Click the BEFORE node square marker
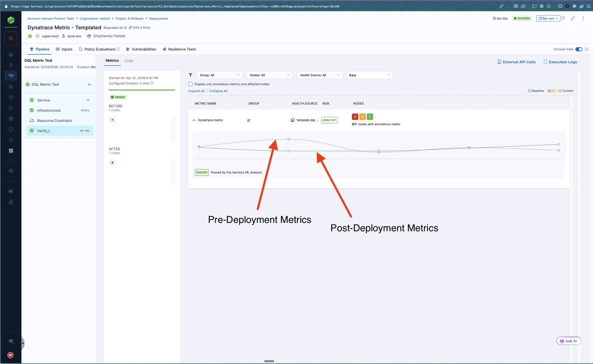This screenshot has height=364, width=593. 112,120
